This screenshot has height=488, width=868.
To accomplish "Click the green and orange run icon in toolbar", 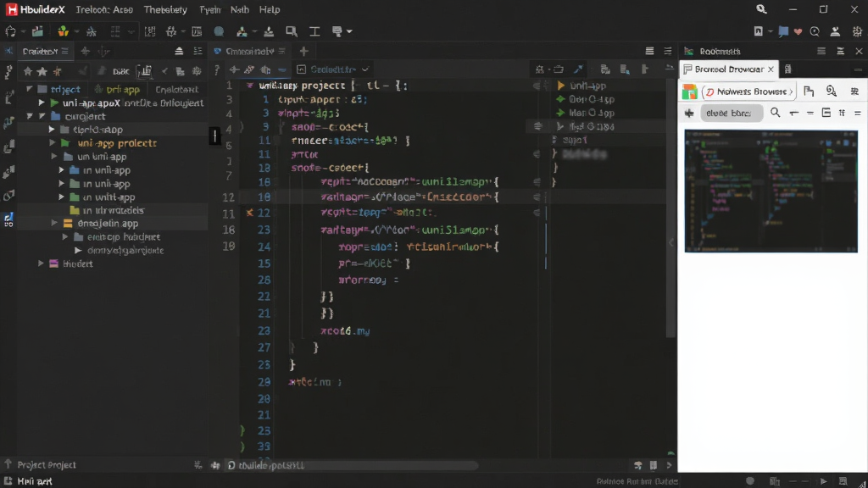I will click(63, 31).
